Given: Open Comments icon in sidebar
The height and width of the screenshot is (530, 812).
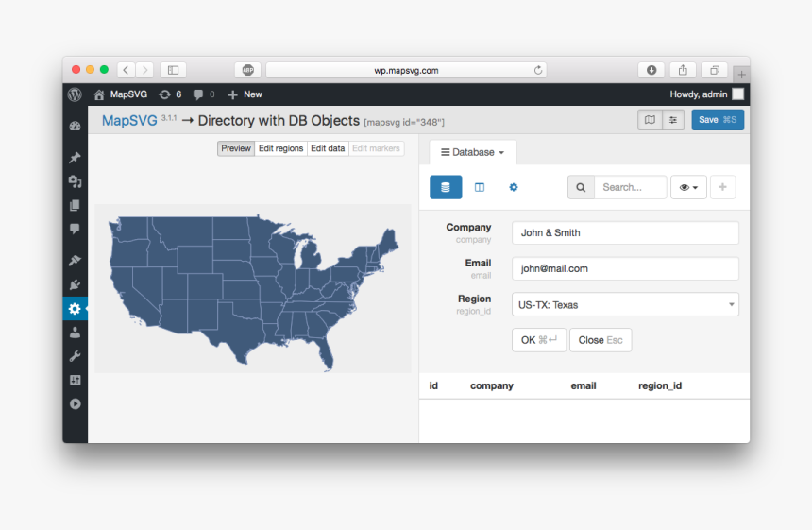Looking at the screenshot, I should click(76, 229).
